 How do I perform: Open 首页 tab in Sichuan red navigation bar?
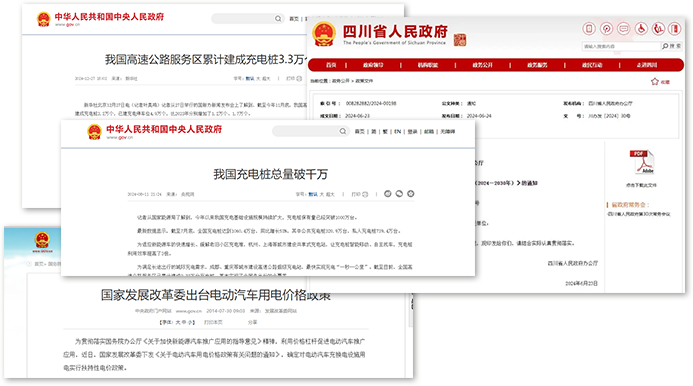pyautogui.click(x=331, y=65)
